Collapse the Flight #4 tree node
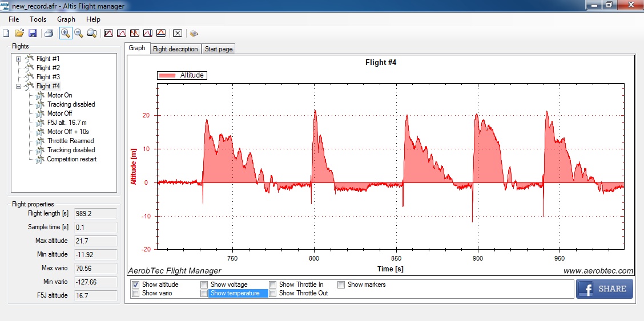 tap(19, 86)
